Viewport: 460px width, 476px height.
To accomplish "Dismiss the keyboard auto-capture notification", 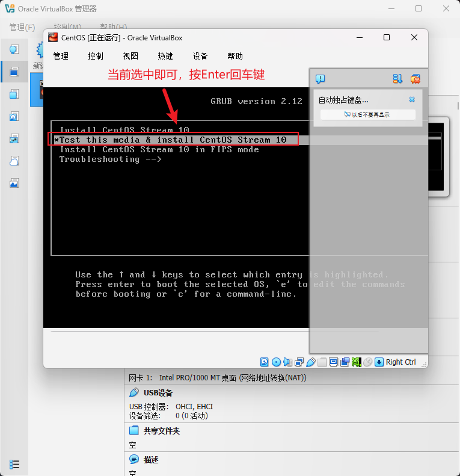I will [412, 99].
